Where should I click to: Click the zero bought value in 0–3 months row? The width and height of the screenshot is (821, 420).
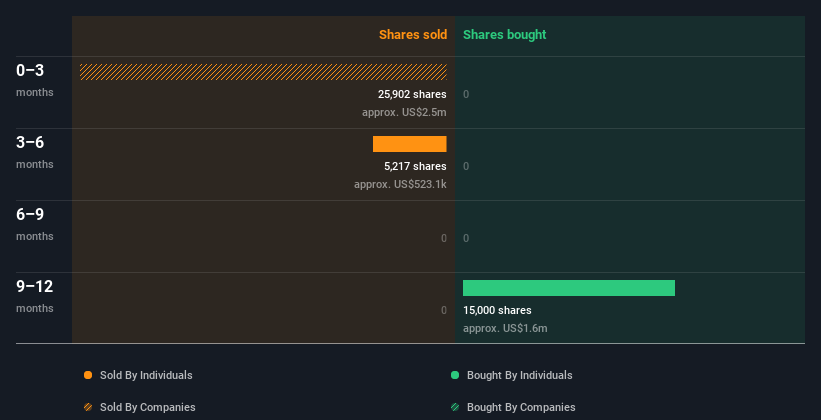466,94
